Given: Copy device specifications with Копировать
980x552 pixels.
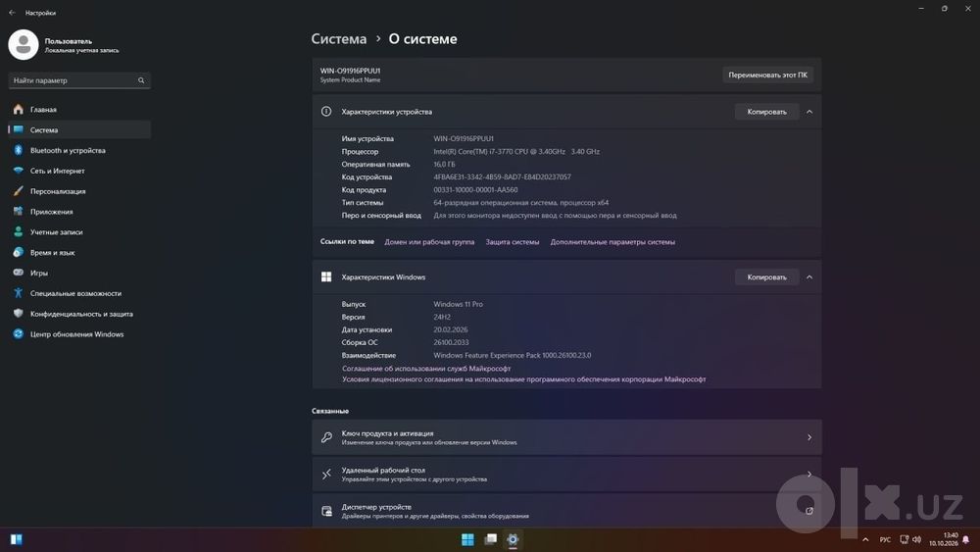Looking at the screenshot, I should coord(767,112).
